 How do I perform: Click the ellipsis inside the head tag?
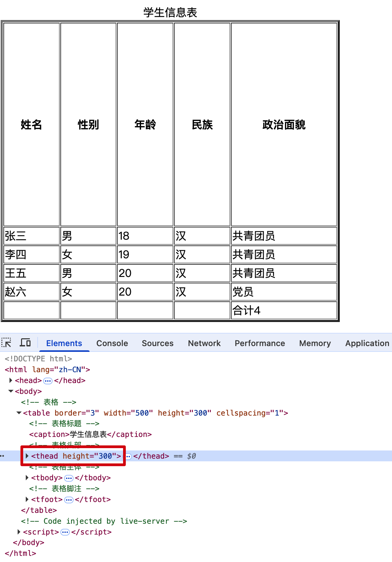point(48,381)
